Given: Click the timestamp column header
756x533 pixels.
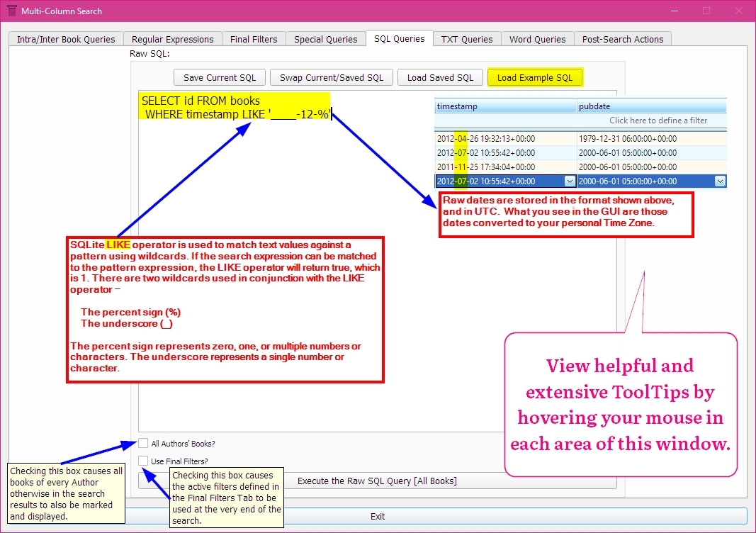Looking at the screenshot, I should [505, 106].
